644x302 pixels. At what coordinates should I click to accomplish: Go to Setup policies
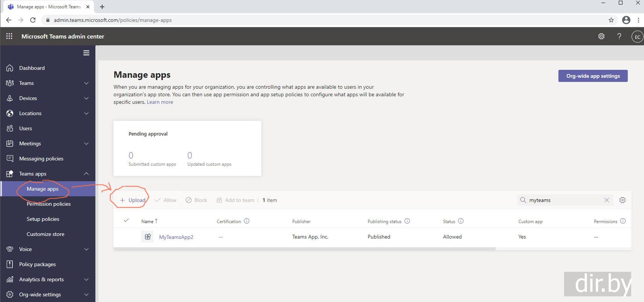point(43,219)
